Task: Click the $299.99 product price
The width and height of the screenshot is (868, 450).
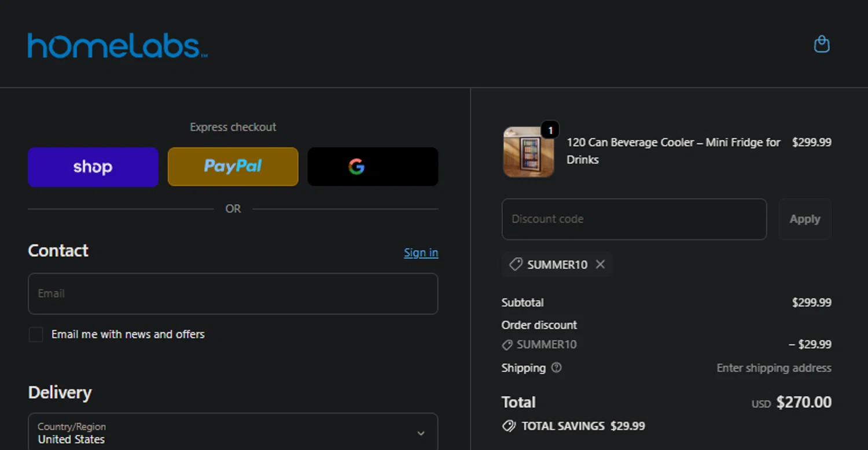Action: (811, 142)
